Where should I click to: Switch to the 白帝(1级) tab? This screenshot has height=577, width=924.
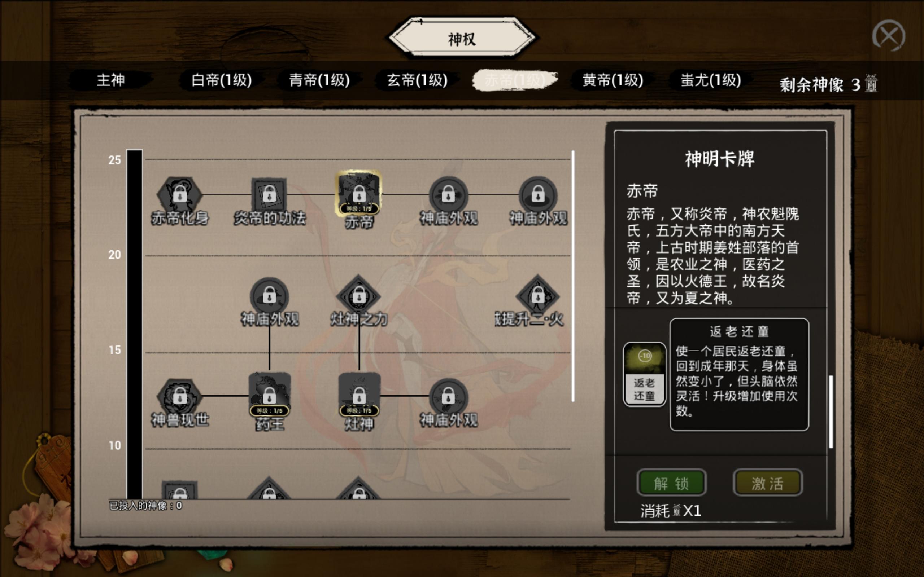[x=222, y=80]
